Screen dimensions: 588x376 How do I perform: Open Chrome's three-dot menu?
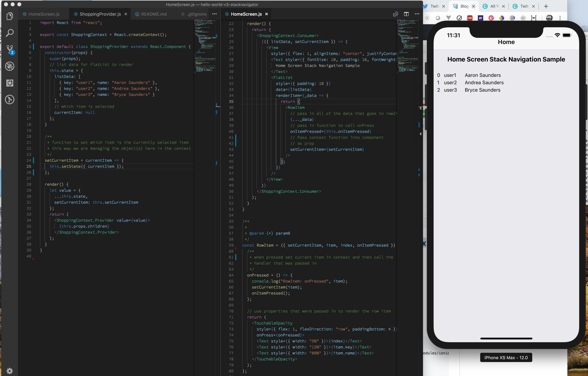(560, 18)
